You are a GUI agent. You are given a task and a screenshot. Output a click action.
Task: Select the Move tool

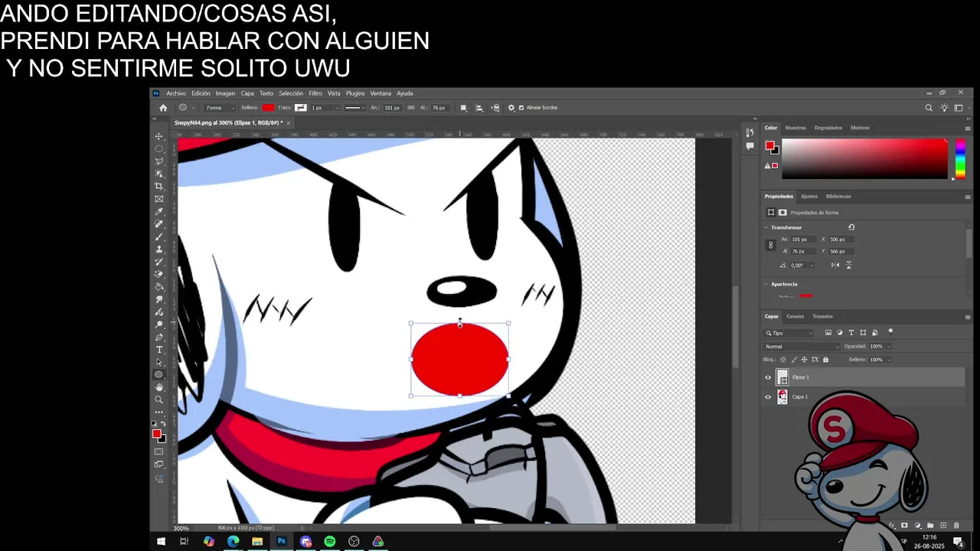(x=159, y=136)
